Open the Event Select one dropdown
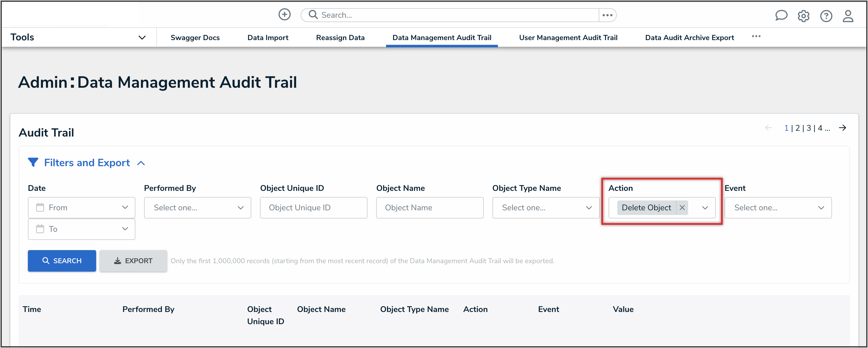This screenshot has width=868, height=348. (778, 207)
